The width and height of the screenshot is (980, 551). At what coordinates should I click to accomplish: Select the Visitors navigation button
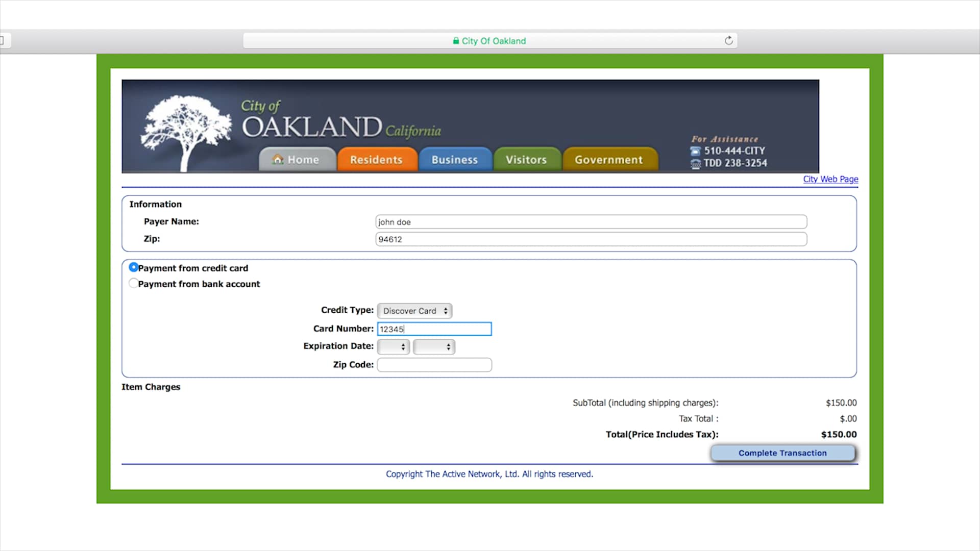pyautogui.click(x=527, y=159)
